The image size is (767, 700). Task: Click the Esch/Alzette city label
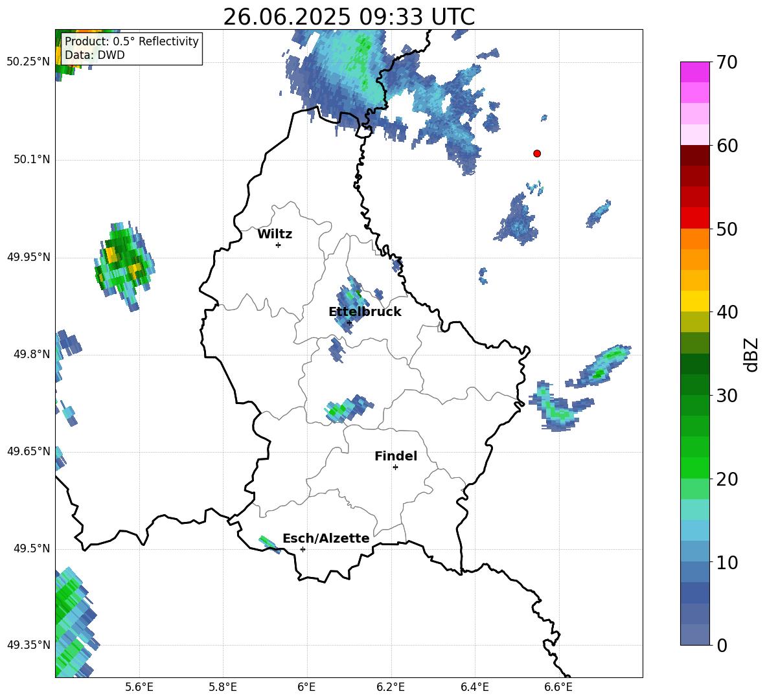tap(326, 539)
